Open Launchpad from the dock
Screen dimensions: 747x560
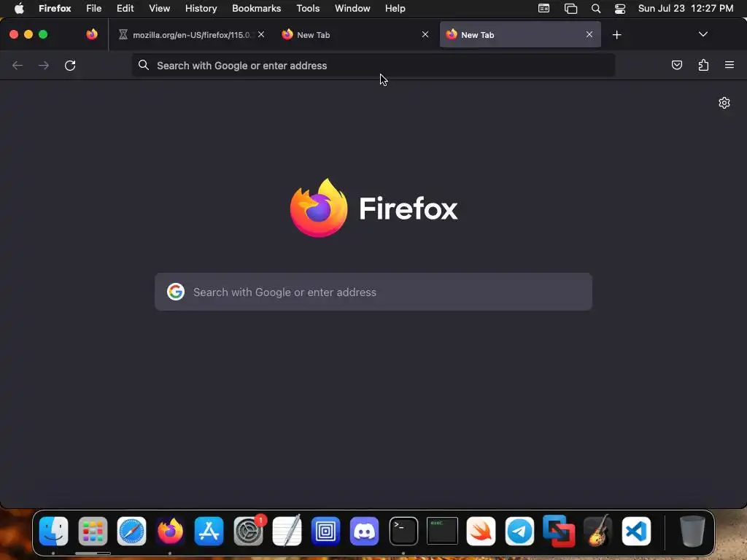coord(93,531)
